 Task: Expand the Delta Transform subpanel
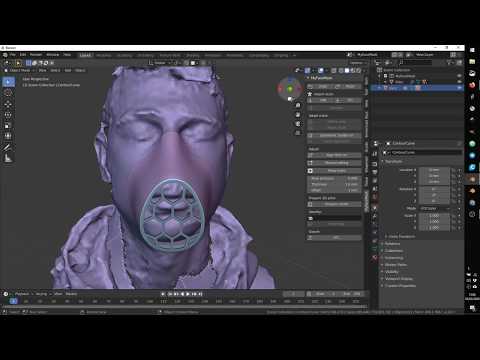[x=402, y=236]
